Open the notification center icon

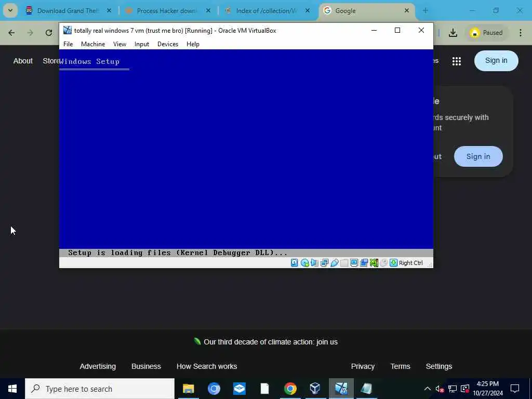click(x=515, y=389)
